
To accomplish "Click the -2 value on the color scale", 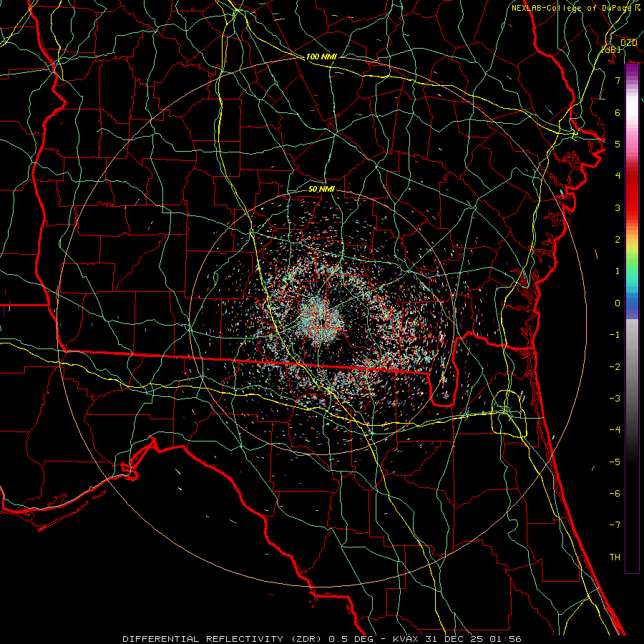I will click(615, 366).
